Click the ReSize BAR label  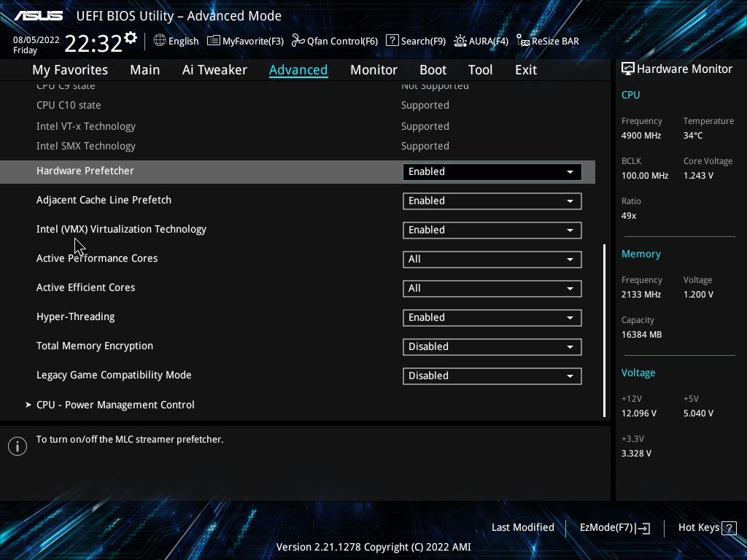coord(555,41)
